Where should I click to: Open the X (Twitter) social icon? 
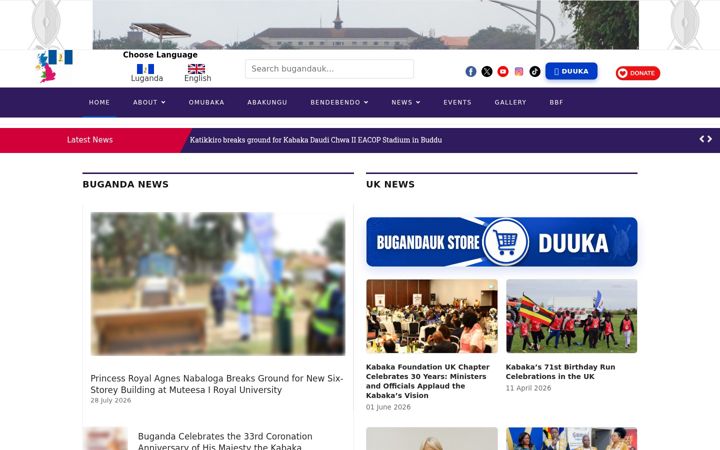487,71
